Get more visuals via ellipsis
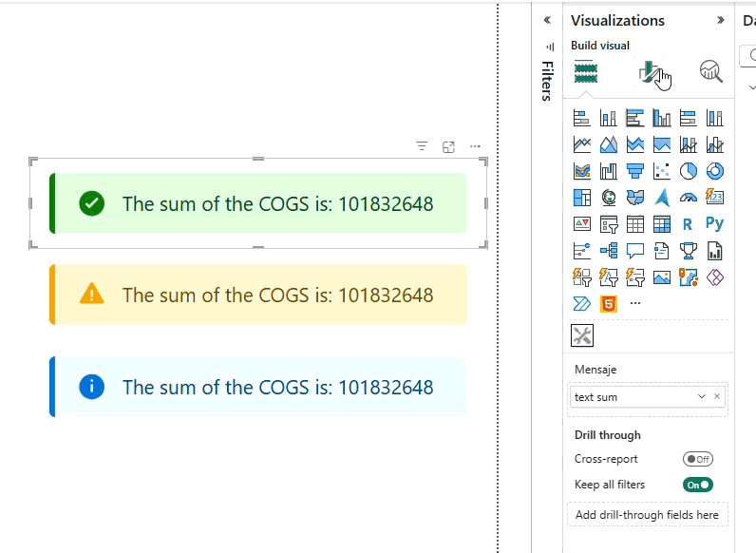The height and width of the screenshot is (553, 756). click(x=635, y=304)
